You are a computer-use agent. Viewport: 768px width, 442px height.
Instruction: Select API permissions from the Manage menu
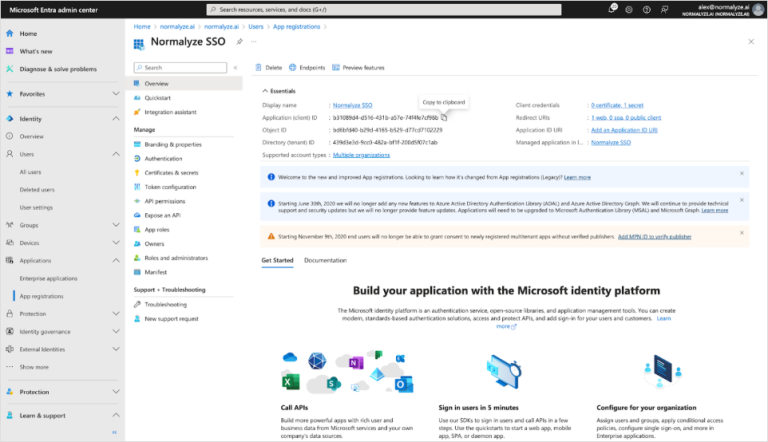click(x=166, y=200)
